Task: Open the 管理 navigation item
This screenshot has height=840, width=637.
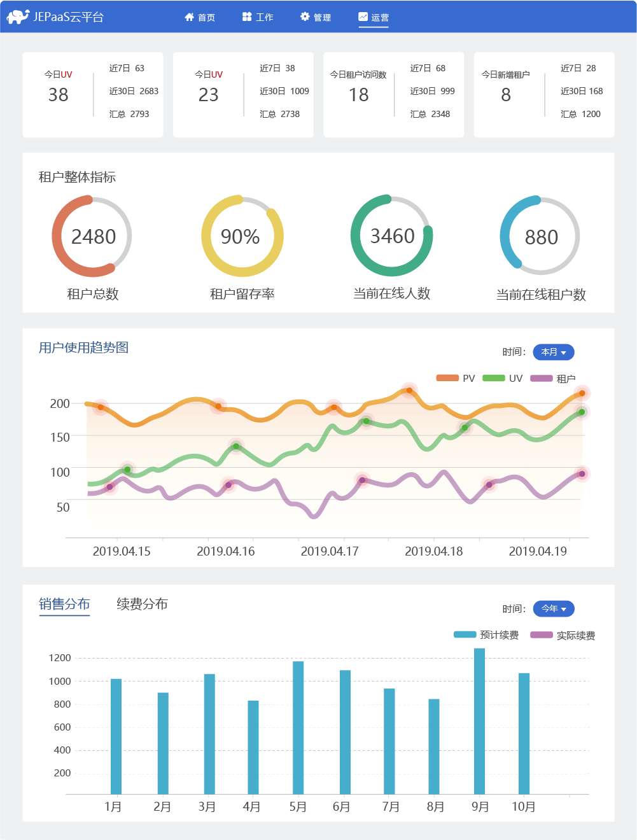Action: point(316,17)
